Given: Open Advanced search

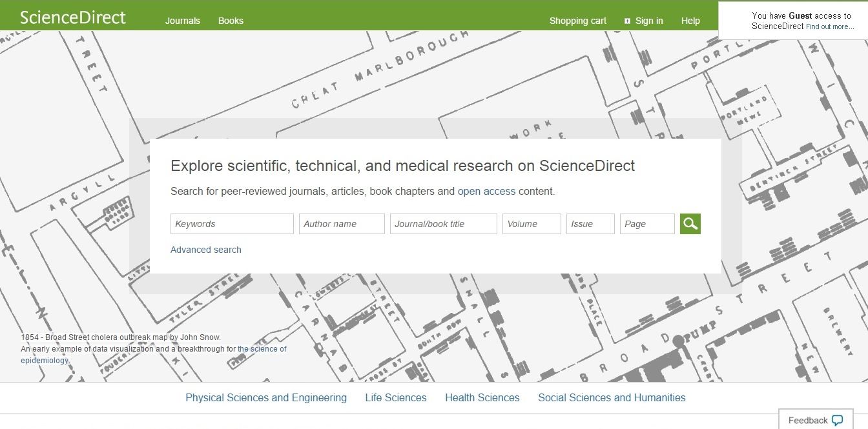Looking at the screenshot, I should (206, 250).
